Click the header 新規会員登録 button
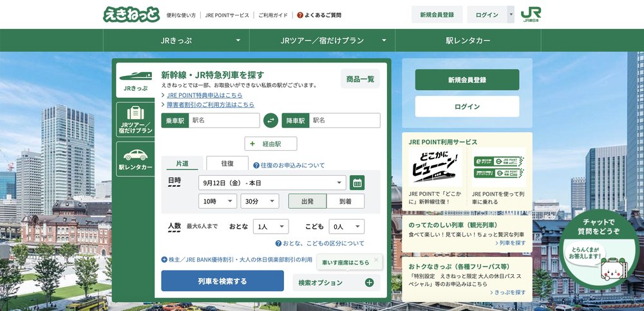This screenshot has width=644, height=311. [437, 15]
